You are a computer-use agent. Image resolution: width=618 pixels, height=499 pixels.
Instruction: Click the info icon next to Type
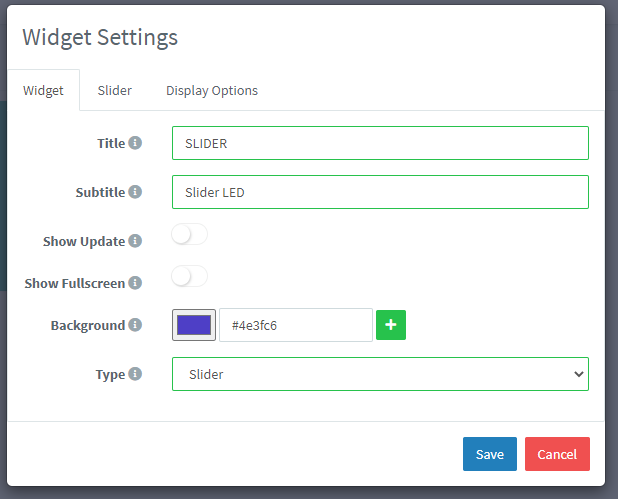[x=135, y=374]
